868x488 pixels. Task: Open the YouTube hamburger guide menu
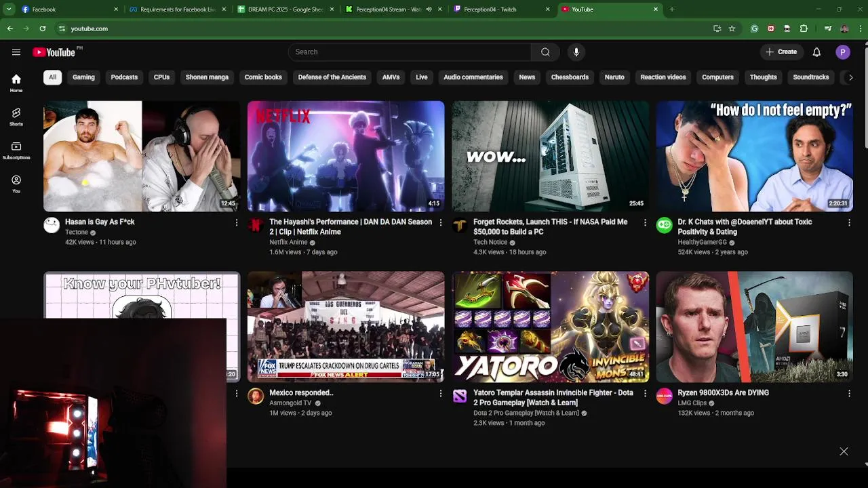pos(16,52)
